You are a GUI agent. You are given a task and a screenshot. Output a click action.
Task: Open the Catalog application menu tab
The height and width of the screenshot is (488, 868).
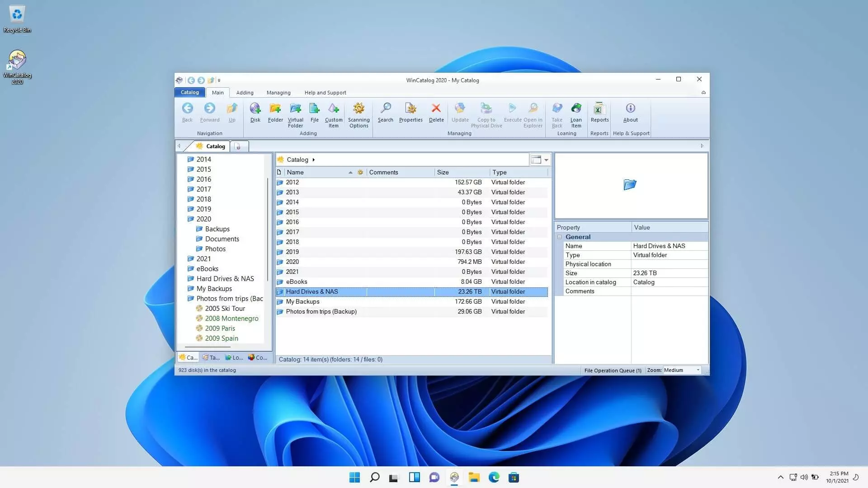point(190,92)
